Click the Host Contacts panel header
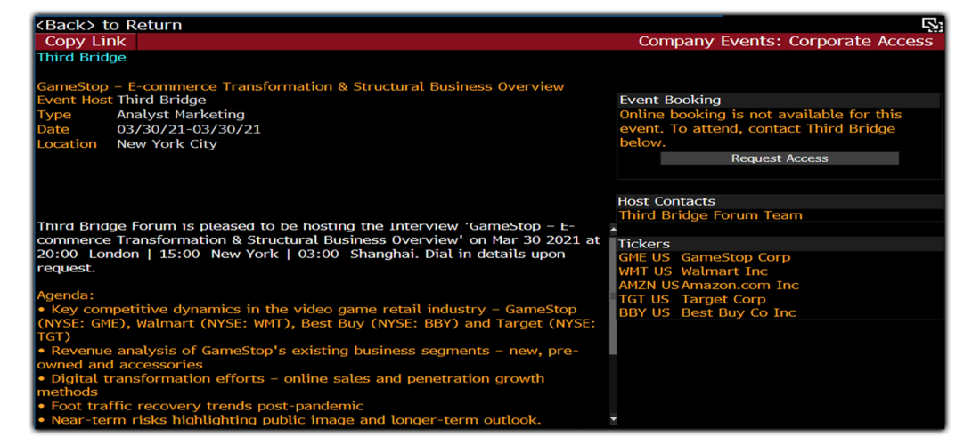The width and height of the screenshot is (980, 445). point(780,201)
